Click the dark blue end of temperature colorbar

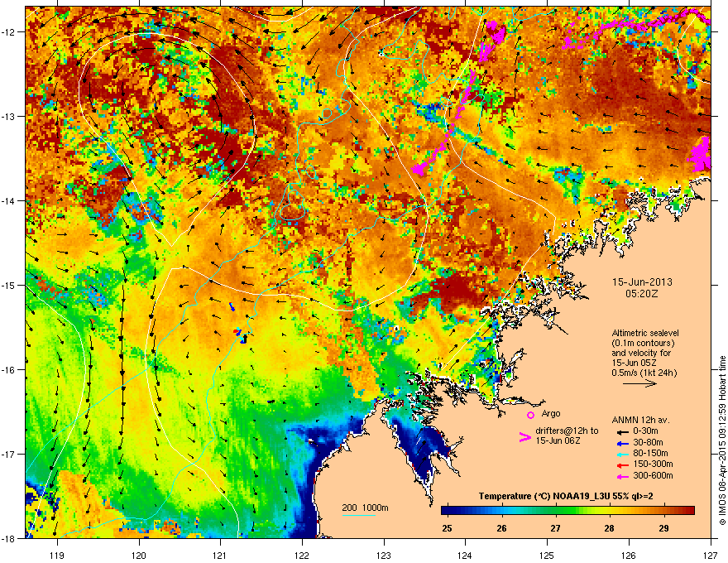point(446,511)
